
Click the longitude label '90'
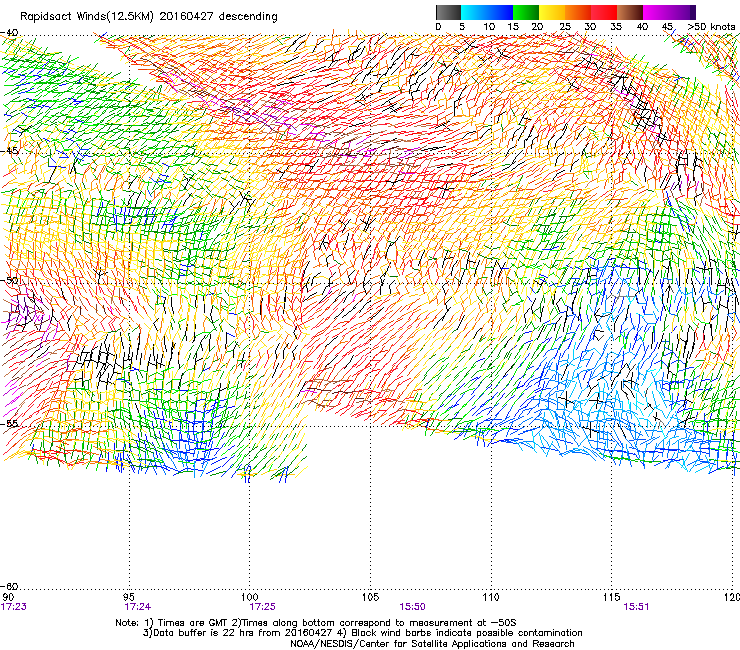point(8,598)
